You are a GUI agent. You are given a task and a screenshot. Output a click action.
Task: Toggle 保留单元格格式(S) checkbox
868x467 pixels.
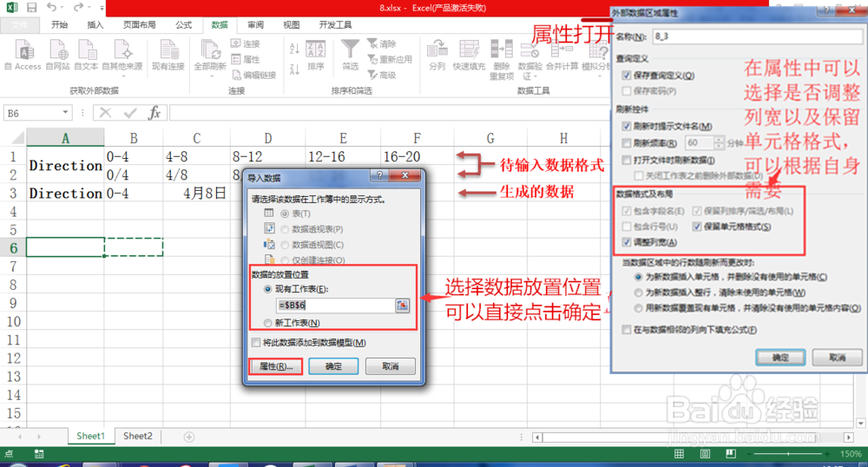(697, 227)
